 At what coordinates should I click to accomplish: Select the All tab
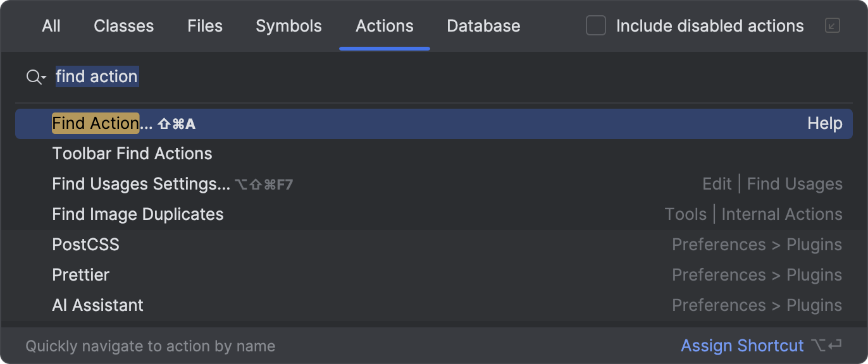(x=51, y=26)
